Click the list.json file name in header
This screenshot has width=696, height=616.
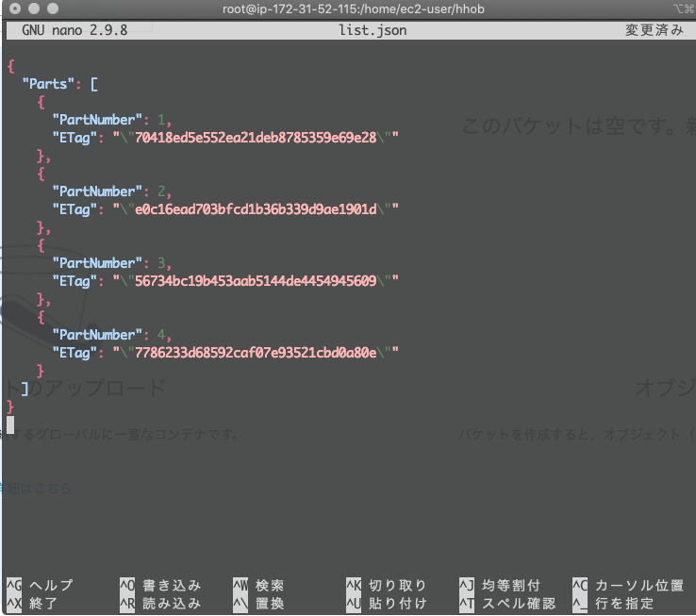click(373, 30)
